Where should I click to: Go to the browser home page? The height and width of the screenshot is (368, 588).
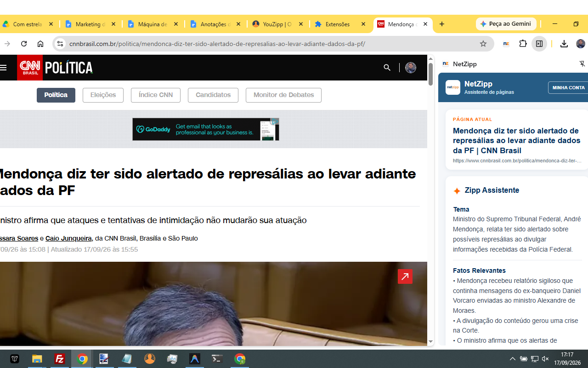pyautogui.click(x=40, y=44)
